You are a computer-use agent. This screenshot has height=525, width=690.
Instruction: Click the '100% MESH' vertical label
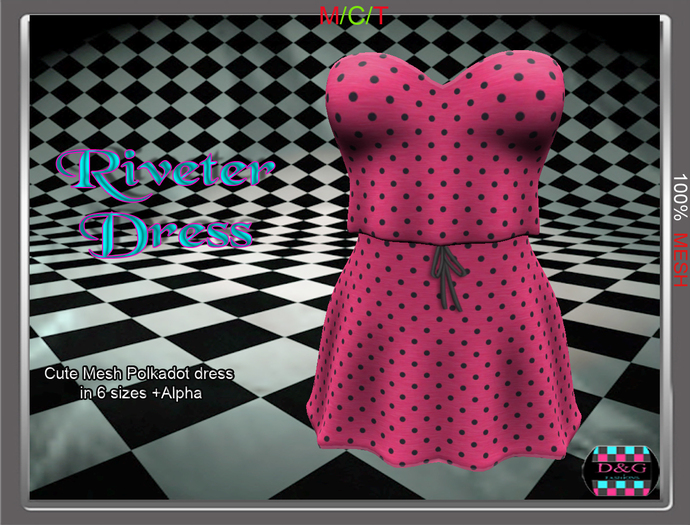[680, 230]
